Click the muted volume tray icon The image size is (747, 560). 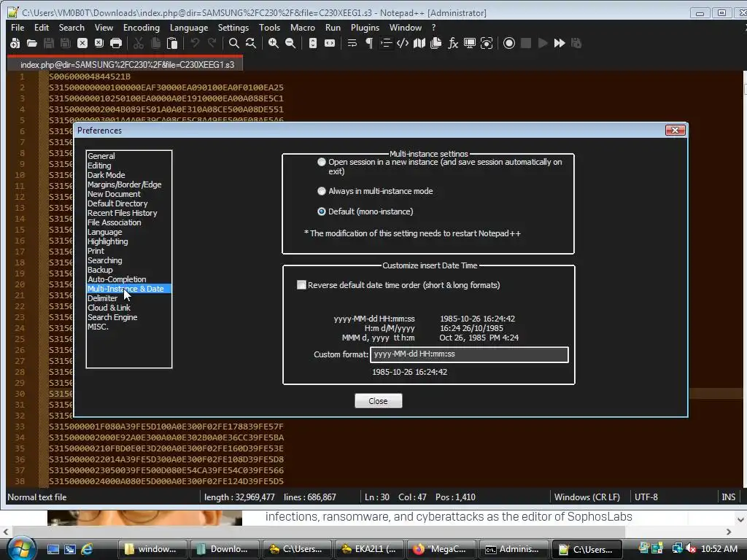[691, 549]
